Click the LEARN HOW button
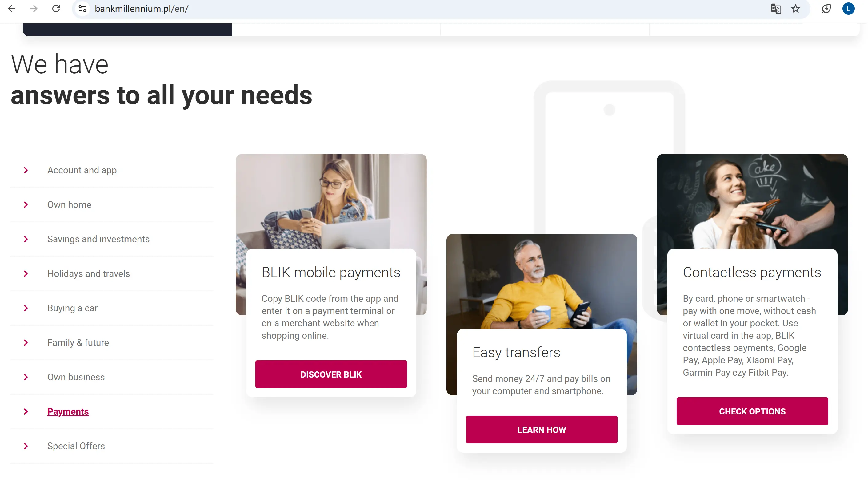The width and height of the screenshot is (868, 493). pyautogui.click(x=542, y=430)
